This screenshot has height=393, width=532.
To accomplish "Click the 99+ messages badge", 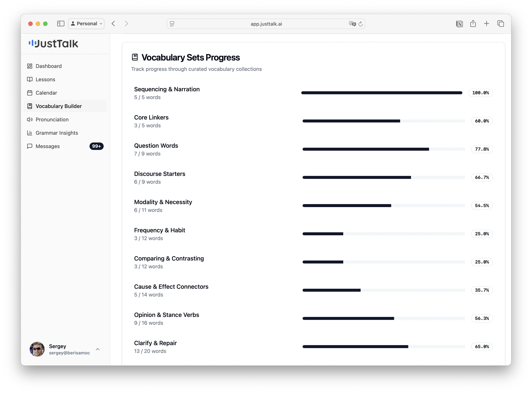I will pyautogui.click(x=96, y=146).
